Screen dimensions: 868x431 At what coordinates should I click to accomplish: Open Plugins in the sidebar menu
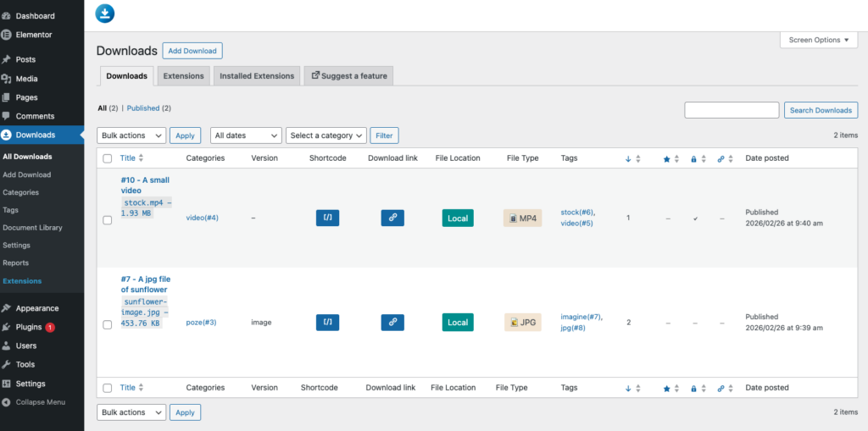point(29,327)
